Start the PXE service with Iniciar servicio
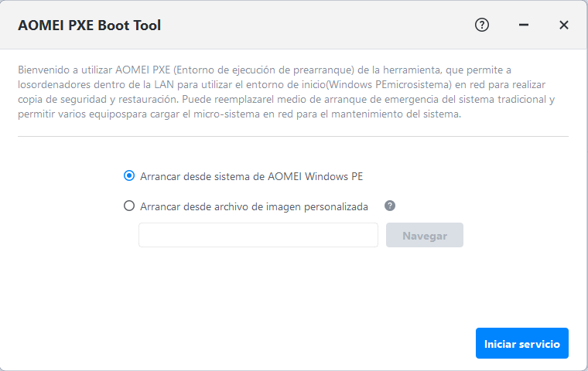Image resolution: width=588 pixels, height=371 pixels. tap(521, 343)
